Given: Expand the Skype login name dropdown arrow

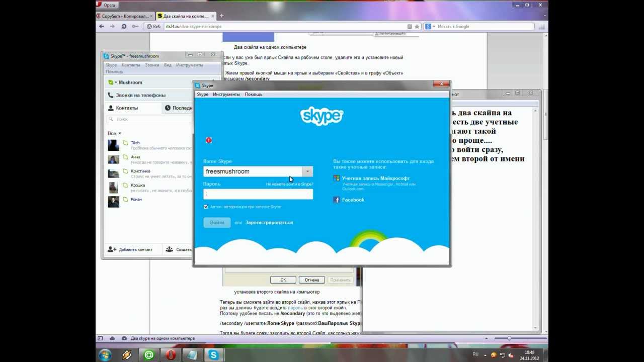Looking at the screenshot, I should click(307, 171).
